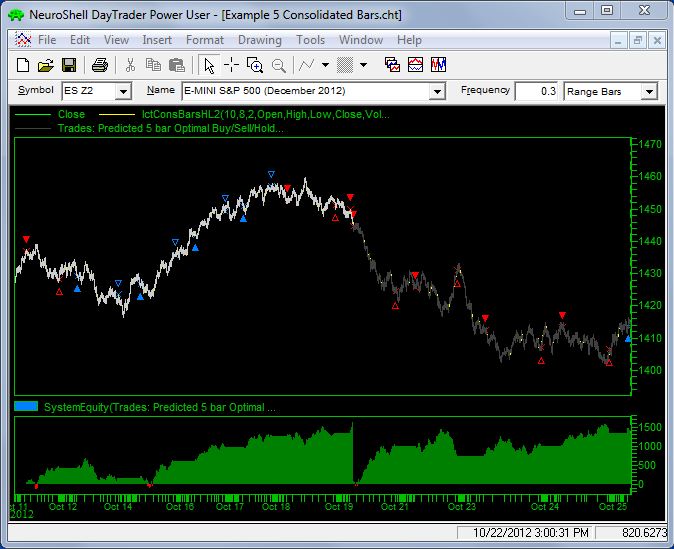This screenshot has height=549, width=674.
Task: Minimize the inner chart document window
Action: (618, 41)
